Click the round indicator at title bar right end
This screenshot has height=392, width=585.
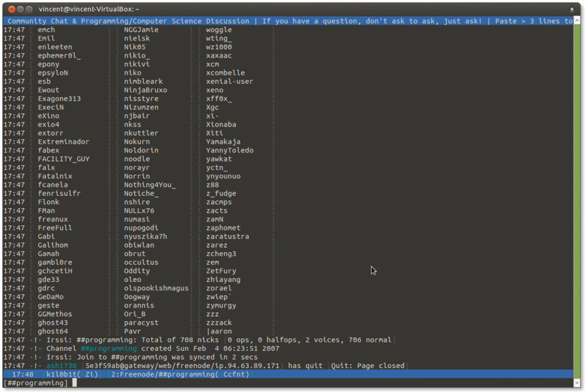pyautogui.click(x=572, y=9)
